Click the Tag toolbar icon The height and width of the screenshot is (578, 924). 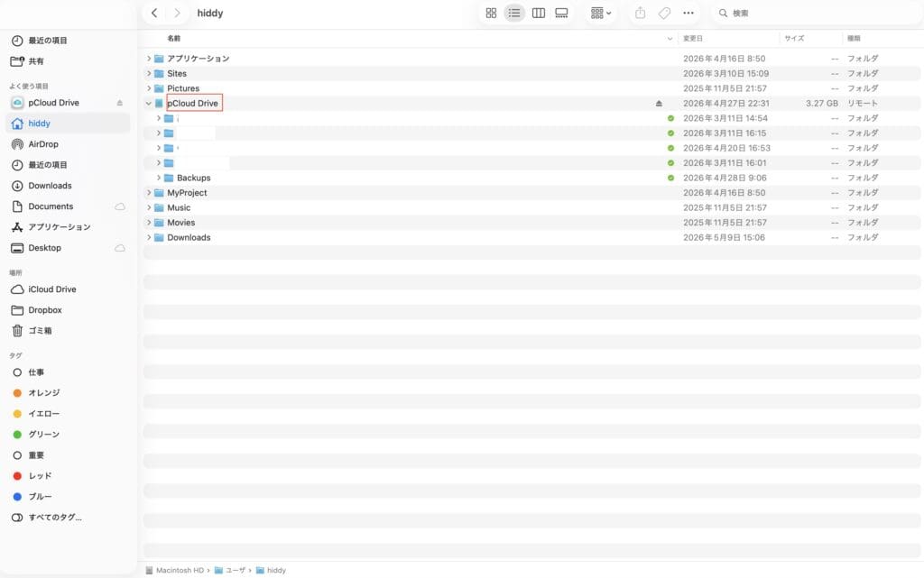tap(664, 13)
